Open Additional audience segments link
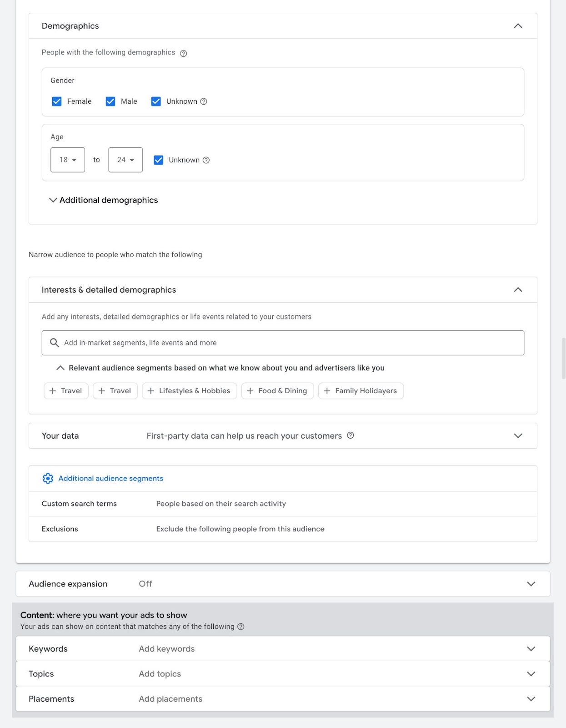 tap(110, 478)
